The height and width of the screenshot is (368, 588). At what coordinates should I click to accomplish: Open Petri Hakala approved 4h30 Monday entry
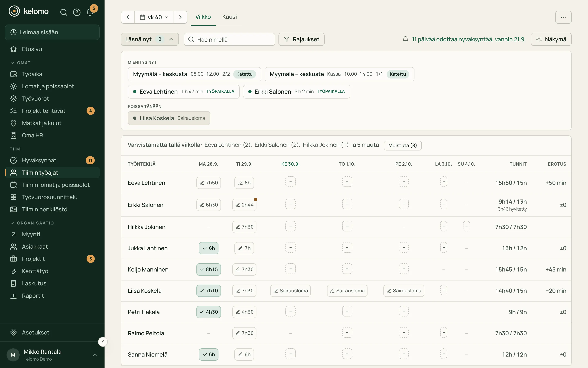[208, 312]
